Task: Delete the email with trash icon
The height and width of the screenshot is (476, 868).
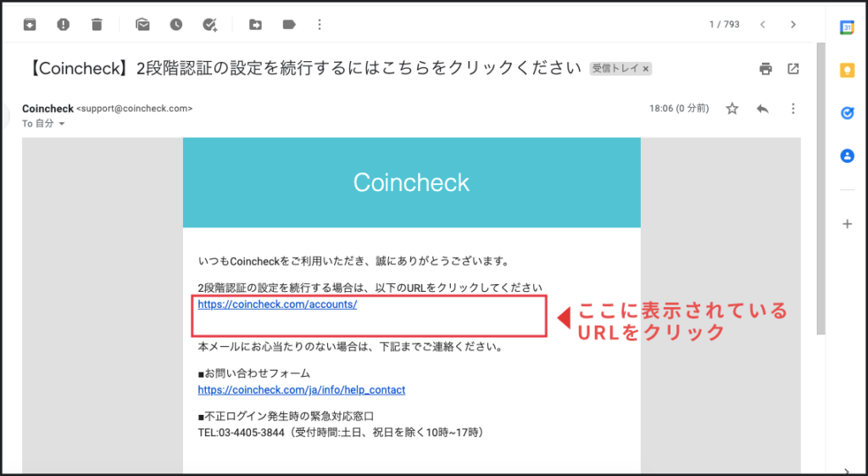Action: [97, 25]
